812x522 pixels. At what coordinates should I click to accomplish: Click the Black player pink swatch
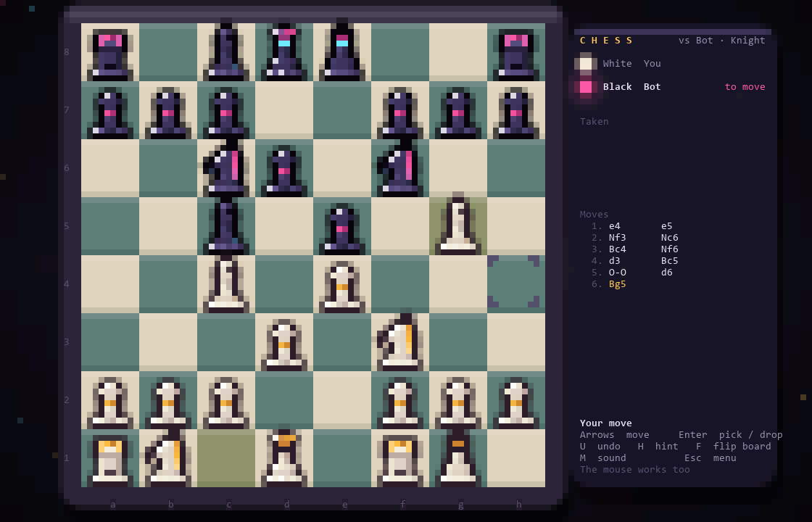point(586,87)
